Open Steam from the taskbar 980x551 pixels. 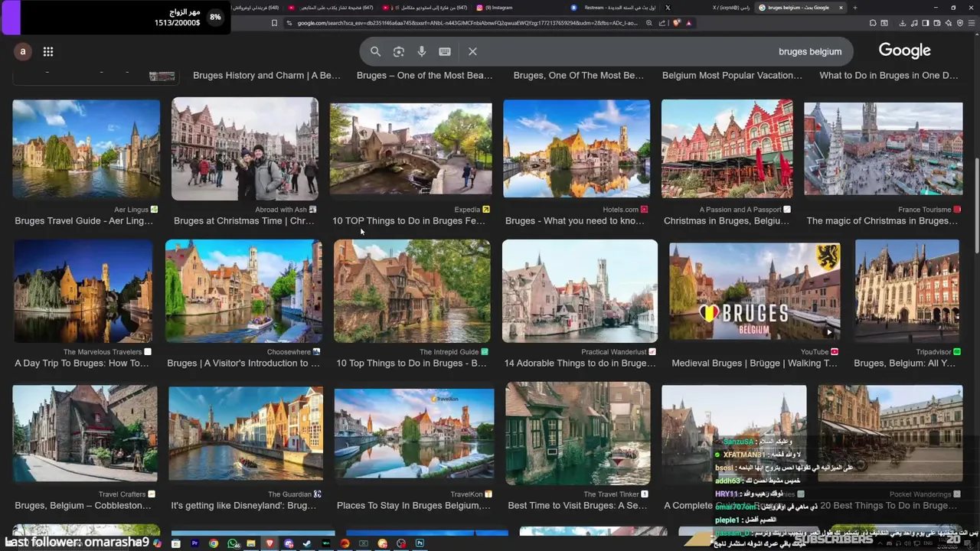307,543
